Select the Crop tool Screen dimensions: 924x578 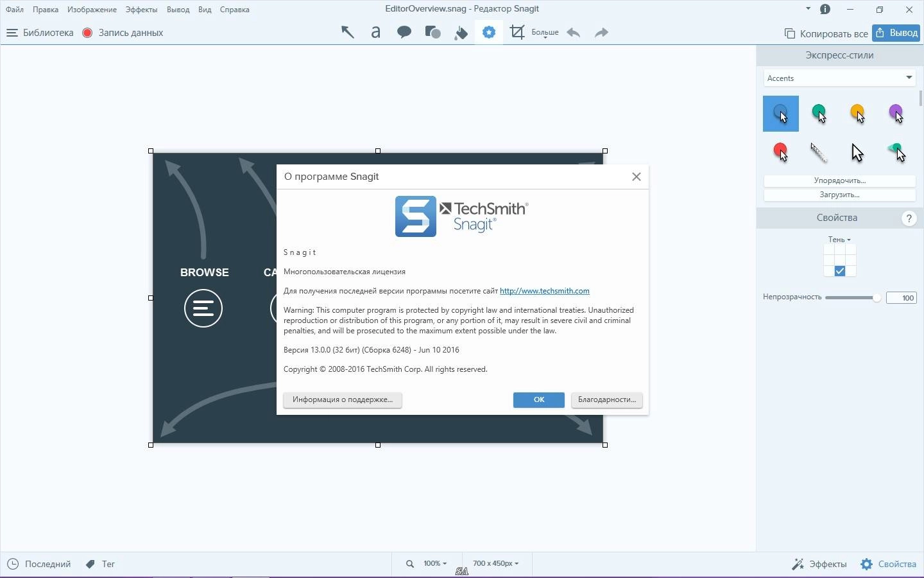pos(517,32)
